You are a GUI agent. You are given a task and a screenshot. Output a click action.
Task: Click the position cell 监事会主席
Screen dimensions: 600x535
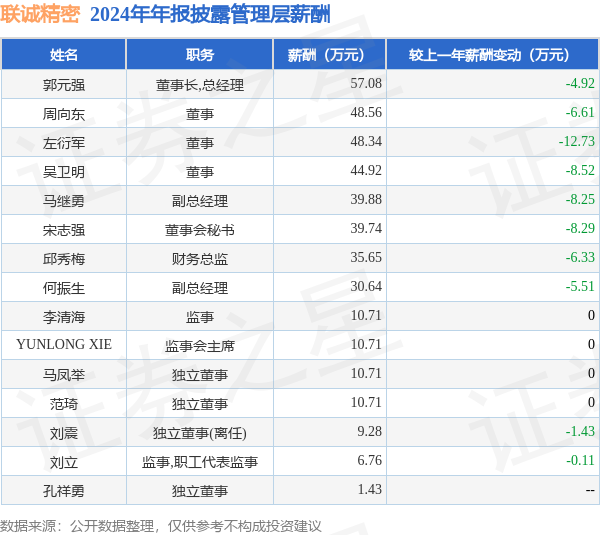point(200,346)
